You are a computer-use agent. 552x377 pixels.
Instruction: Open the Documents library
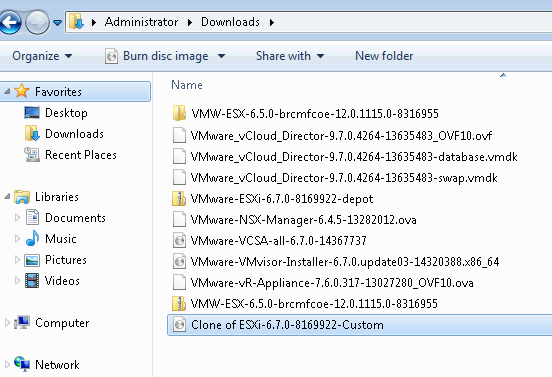(75, 218)
